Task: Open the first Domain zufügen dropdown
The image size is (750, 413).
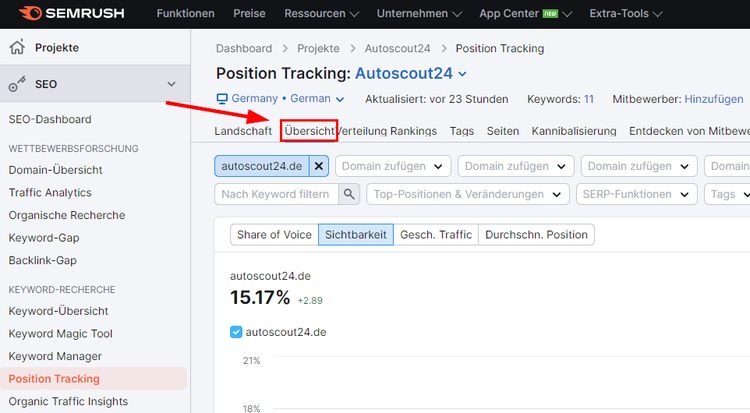Action: click(393, 166)
